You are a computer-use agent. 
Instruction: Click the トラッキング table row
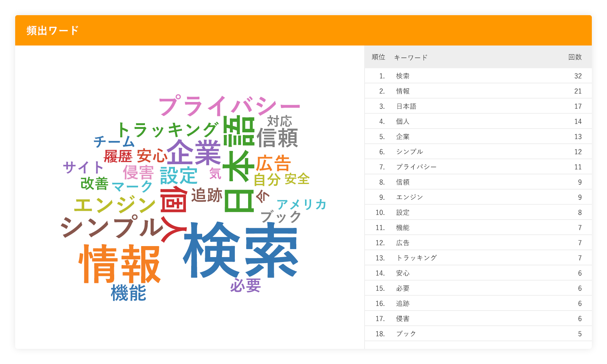pyautogui.click(x=478, y=258)
